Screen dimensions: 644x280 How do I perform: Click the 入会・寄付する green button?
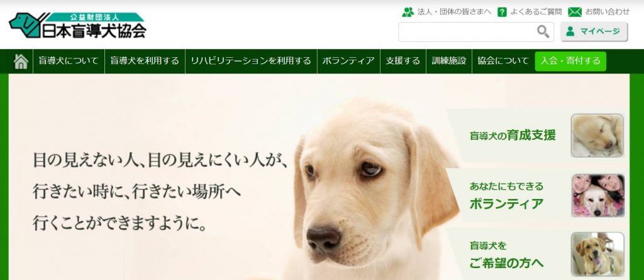click(x=570, y=61)
